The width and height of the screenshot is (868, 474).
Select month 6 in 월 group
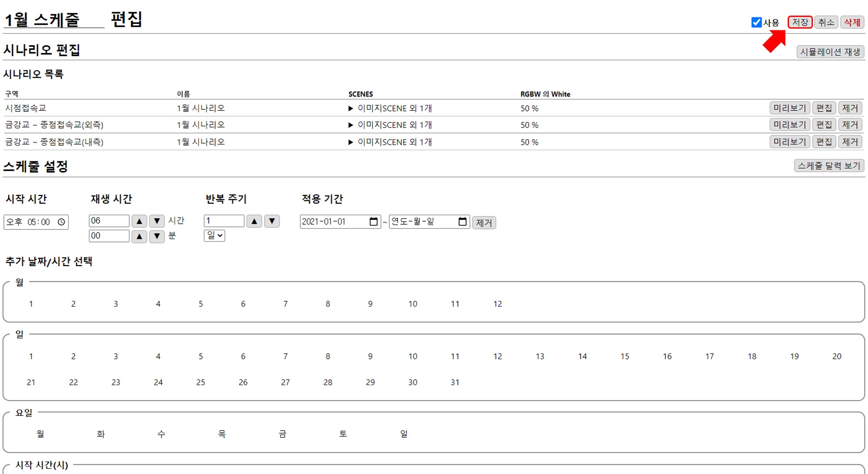(x=243, y=304)
